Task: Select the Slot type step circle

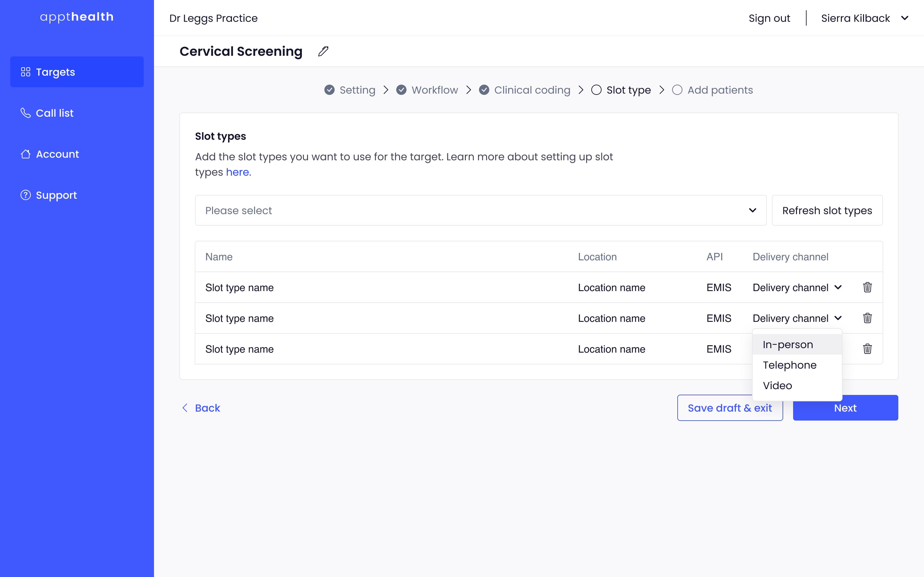Action: pyautogui.click(x=596, y=90)
